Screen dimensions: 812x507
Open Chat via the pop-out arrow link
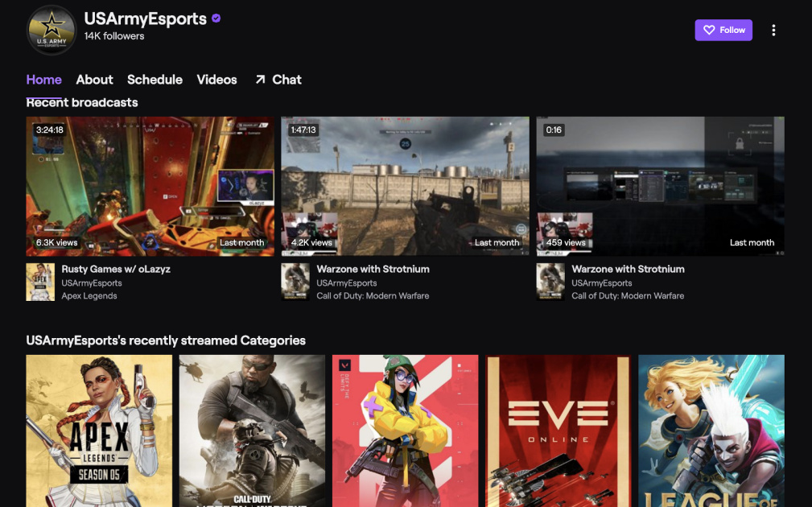278,80
